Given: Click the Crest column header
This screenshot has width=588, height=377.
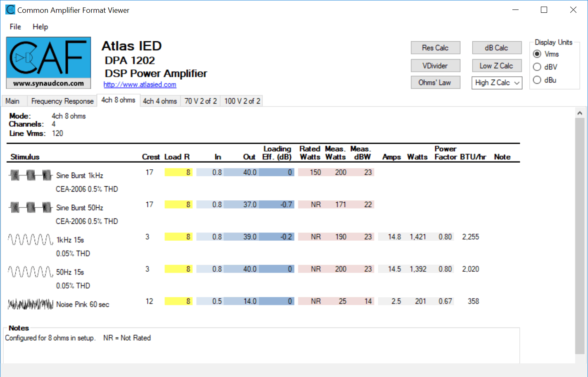Looking at the screenshot, I should [x=151, y=157].
